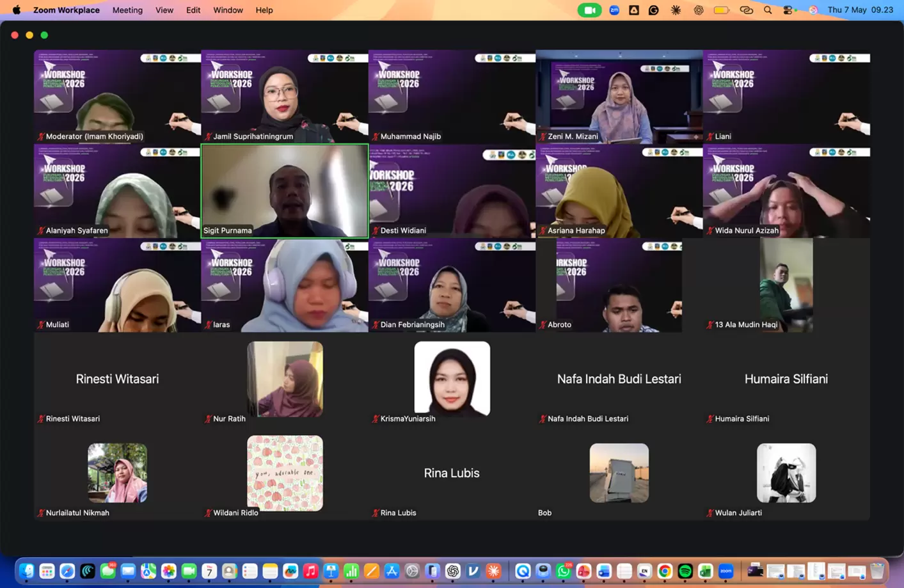The width and height of the screenshot is (904, 588).
Task: Open Calendar from the Dock
Action: click(x=209, y=571)
